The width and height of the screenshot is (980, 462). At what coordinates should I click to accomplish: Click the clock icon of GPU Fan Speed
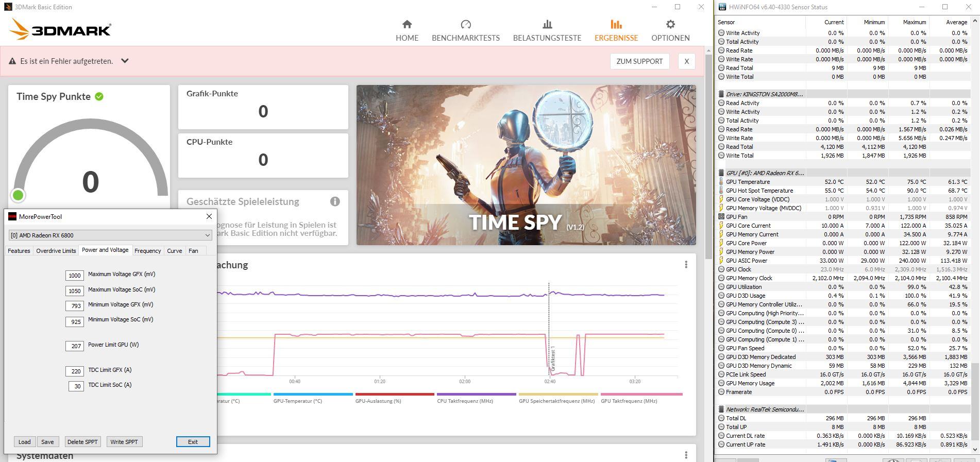click(x=721, y=348)
